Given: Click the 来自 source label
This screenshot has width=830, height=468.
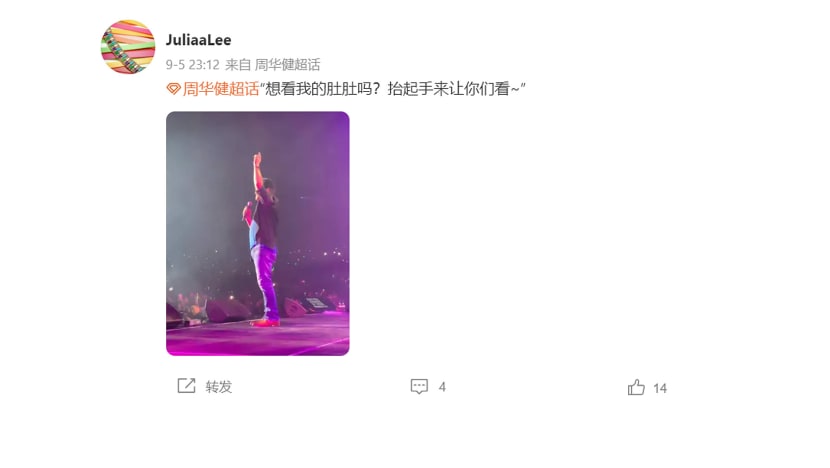Looking at the screenshot, I should (238, 65).
